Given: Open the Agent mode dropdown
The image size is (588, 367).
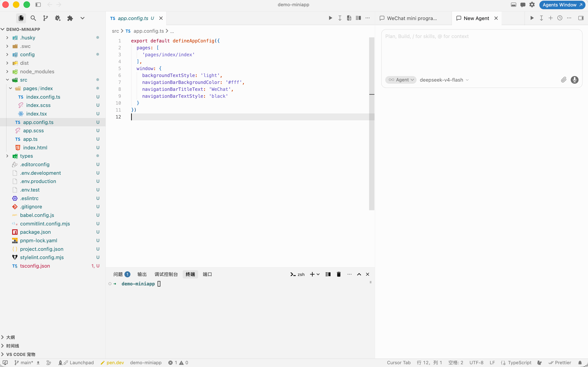Looking at the screenshot, I should (x=401, y=80).
